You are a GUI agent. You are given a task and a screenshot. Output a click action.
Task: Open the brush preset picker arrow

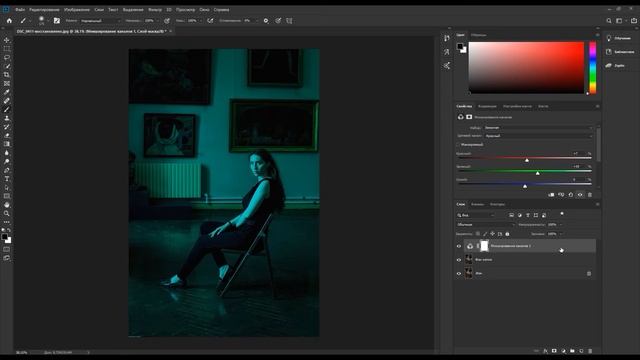[x=48, y=20]
